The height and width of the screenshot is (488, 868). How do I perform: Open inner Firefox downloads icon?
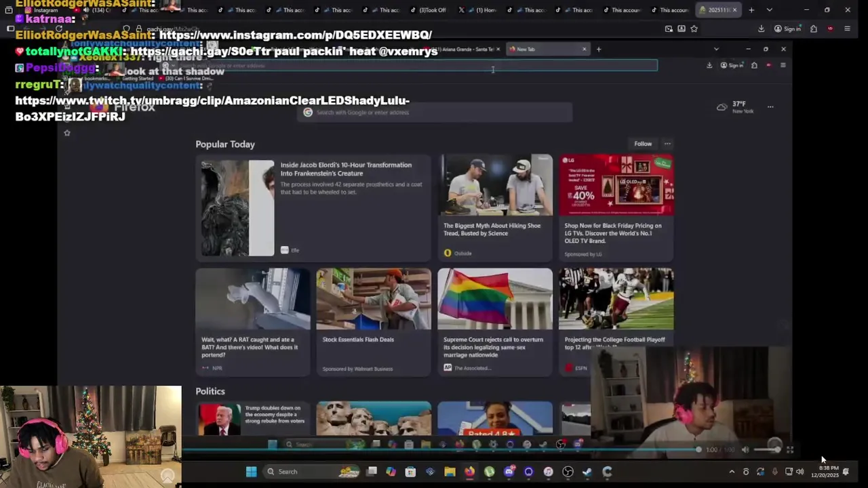(709, 65)
